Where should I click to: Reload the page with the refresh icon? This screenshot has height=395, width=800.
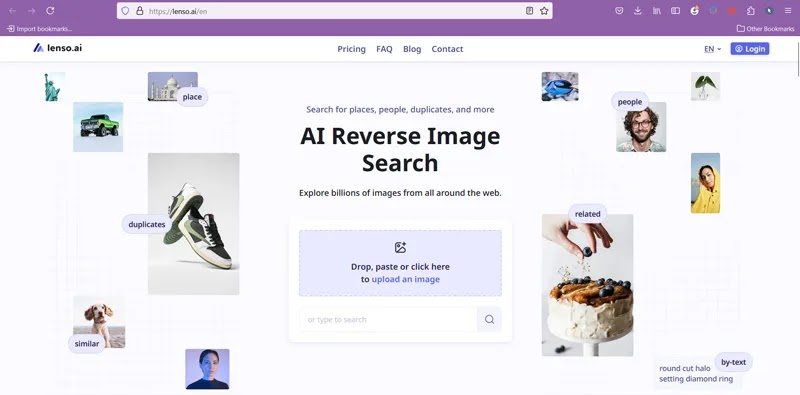(x=50, y=11)
